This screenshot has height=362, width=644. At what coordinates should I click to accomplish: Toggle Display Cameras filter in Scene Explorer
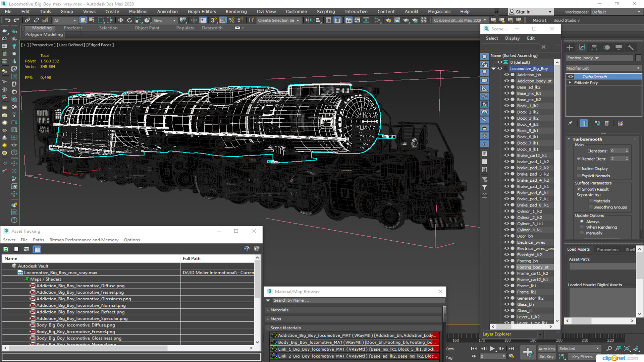tap(484, 80)
